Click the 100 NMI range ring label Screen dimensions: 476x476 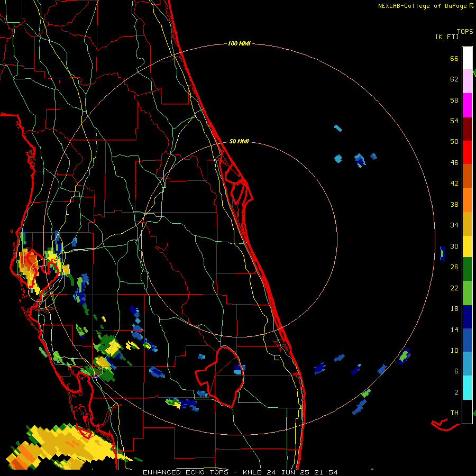[x=239, y=44]
